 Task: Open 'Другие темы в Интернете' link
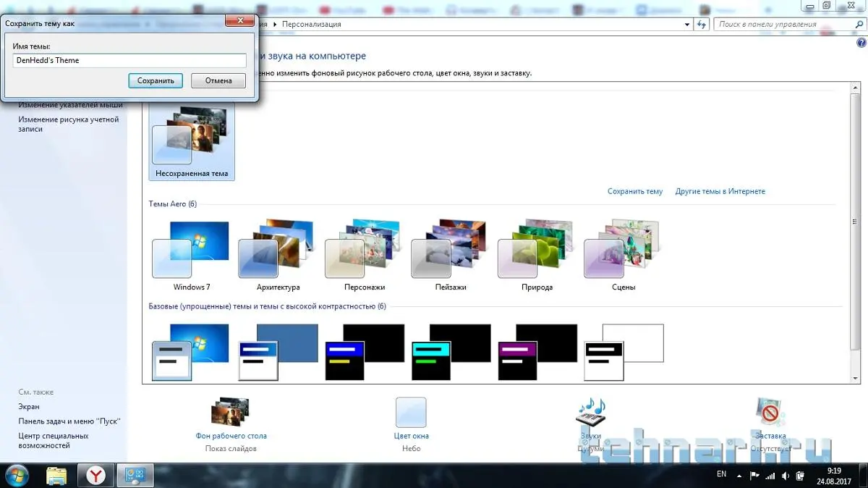pos(720,191)
